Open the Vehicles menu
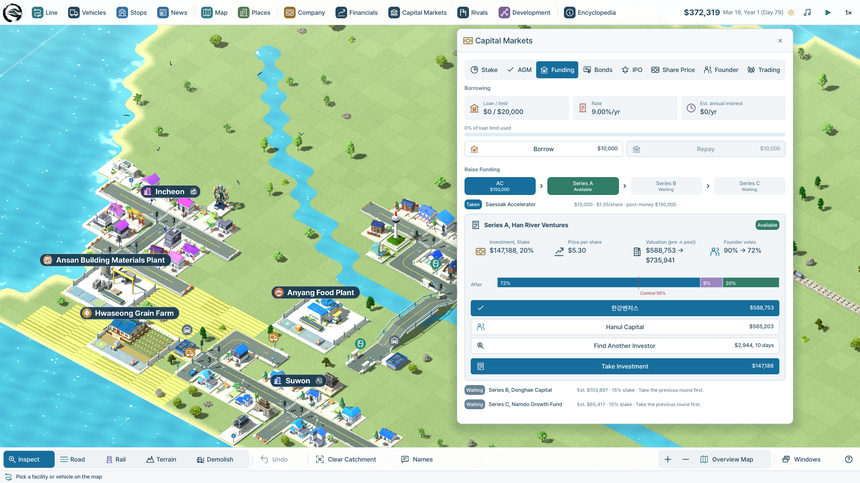Screen dimensions: 860x483 (x=87, y=12)
